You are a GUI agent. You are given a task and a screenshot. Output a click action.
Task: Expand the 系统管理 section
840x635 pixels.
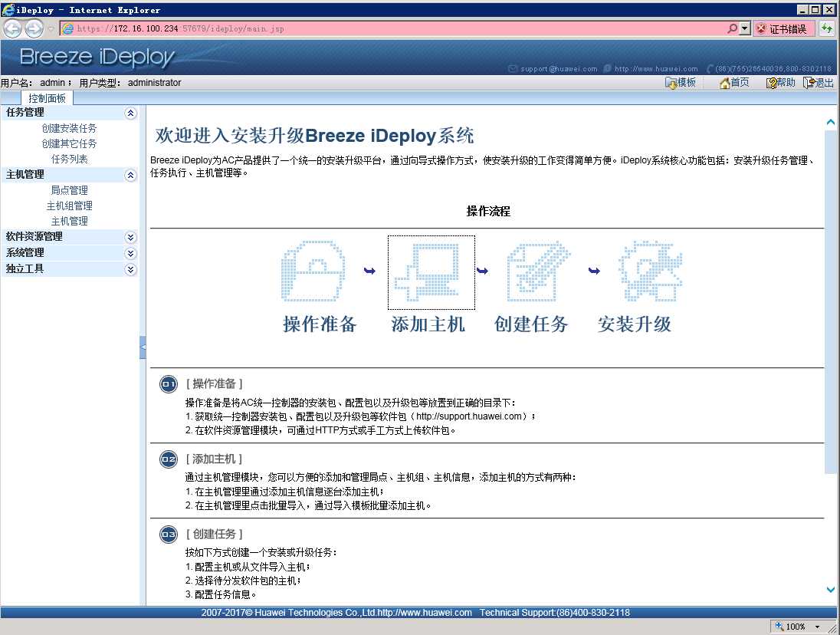(x=130, y=254)
